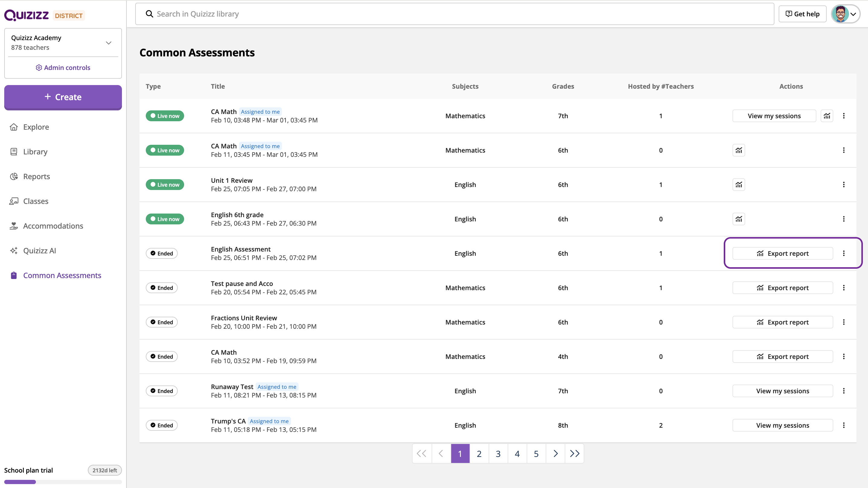The width and height of the screenshot is (868, 488).
Task: Open report chart icon for Unit 1 Review
Action: [x=739, y=185]
